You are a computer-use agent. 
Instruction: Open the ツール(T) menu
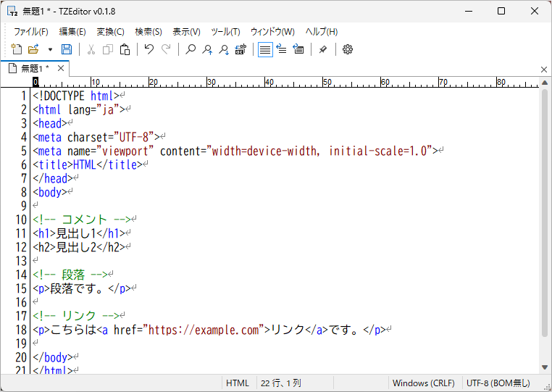[x=225, y=32]
